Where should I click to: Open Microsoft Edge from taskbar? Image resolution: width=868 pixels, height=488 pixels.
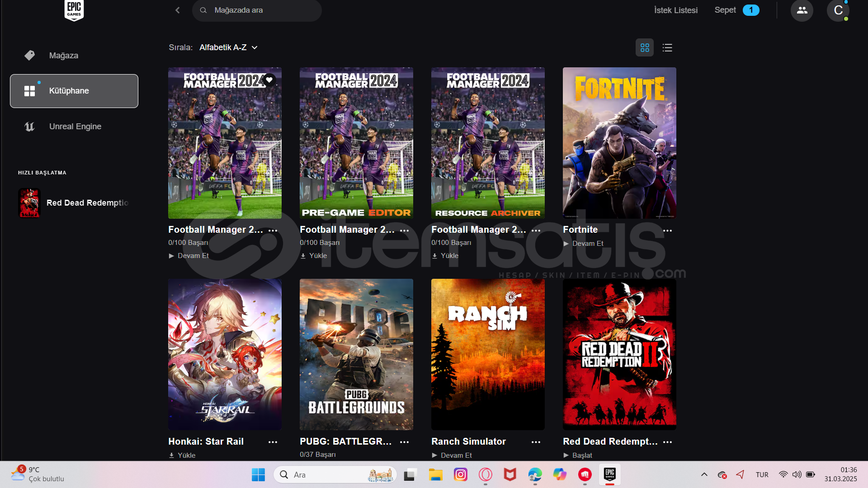click(535, 475)
